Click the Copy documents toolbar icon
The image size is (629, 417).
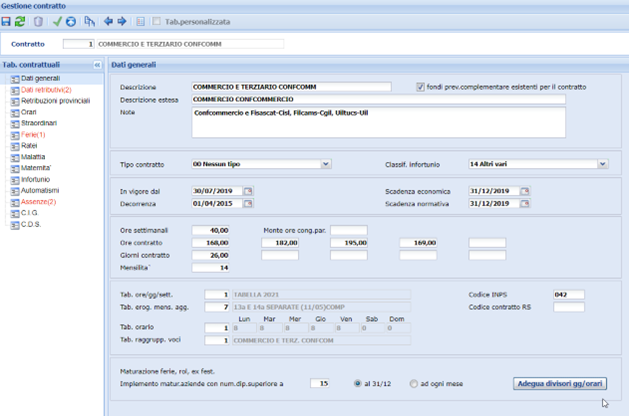click(89, 22)
